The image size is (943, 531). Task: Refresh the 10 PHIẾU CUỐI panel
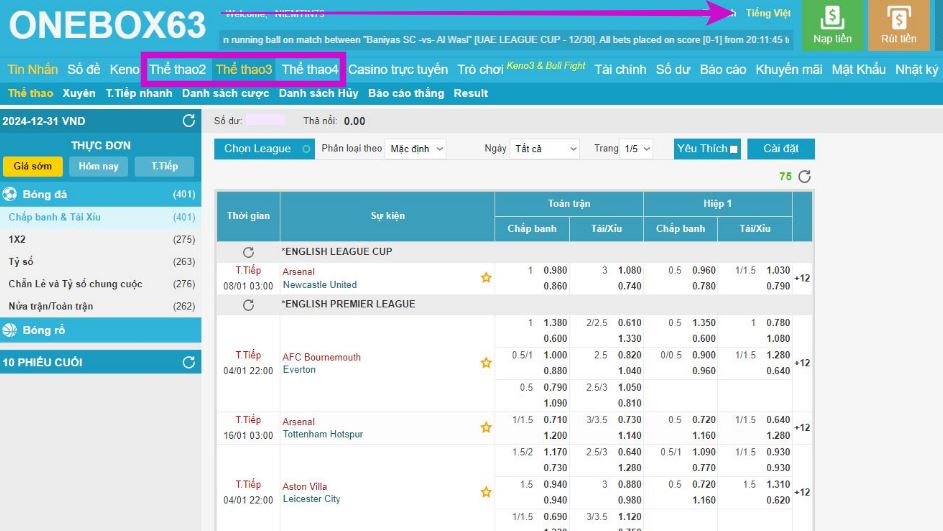[x=189, y=362]
